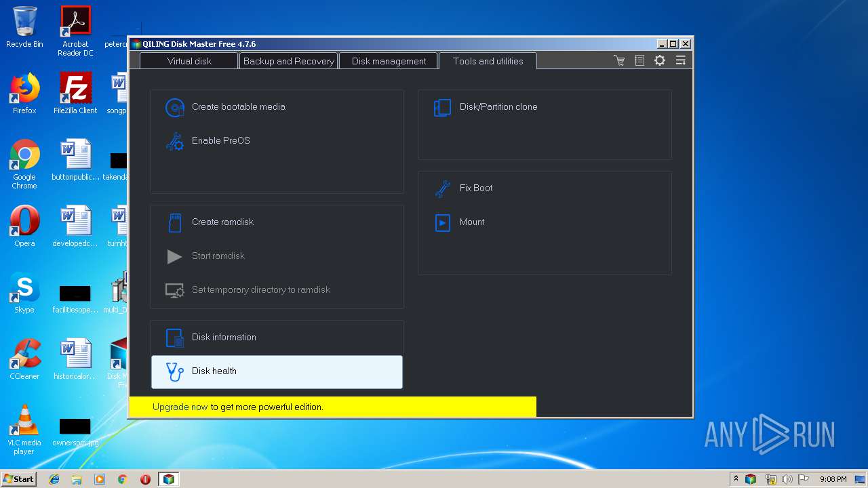Click Set temporary directory to ramdisk text
The image size is (868, 488).
[x=260, y=290]
